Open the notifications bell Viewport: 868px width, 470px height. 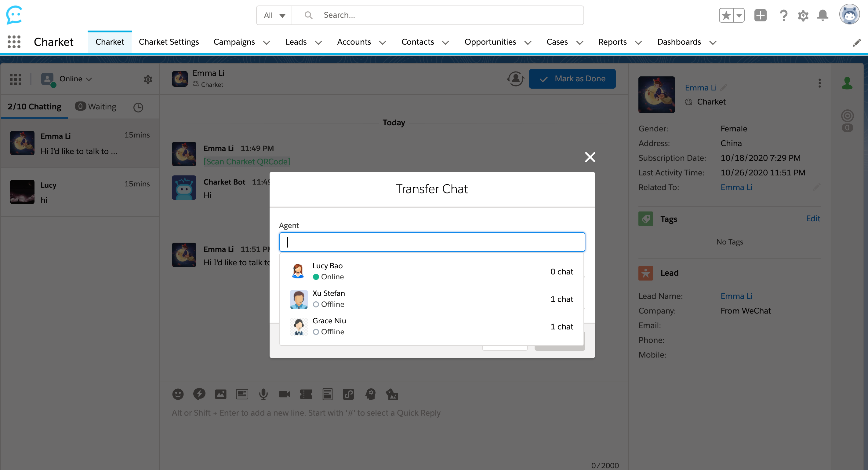click(x=823, y=15)
